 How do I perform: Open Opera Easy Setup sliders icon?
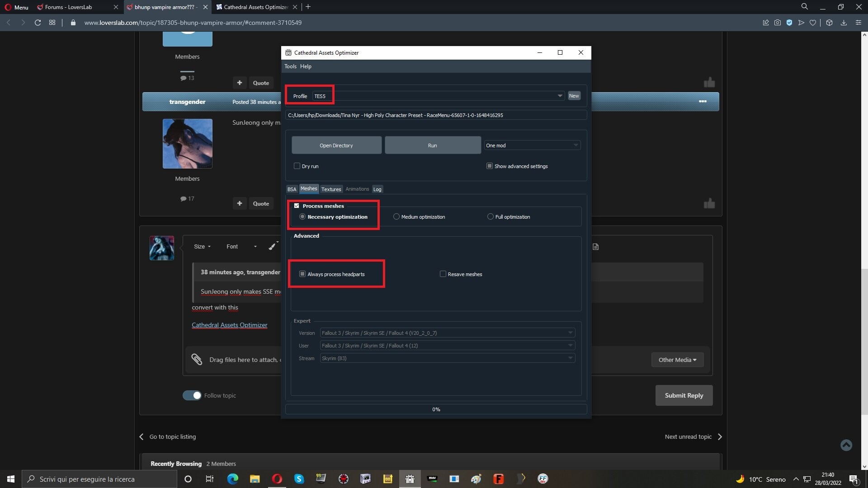pyautogui.click(x=859, y=23)
